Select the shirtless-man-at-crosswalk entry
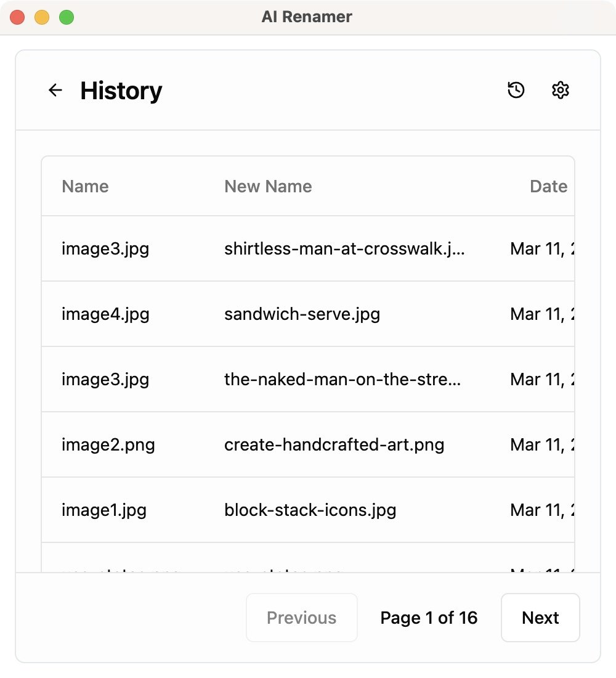This screenshot has height=678, width=616. [x=344, y=249]
